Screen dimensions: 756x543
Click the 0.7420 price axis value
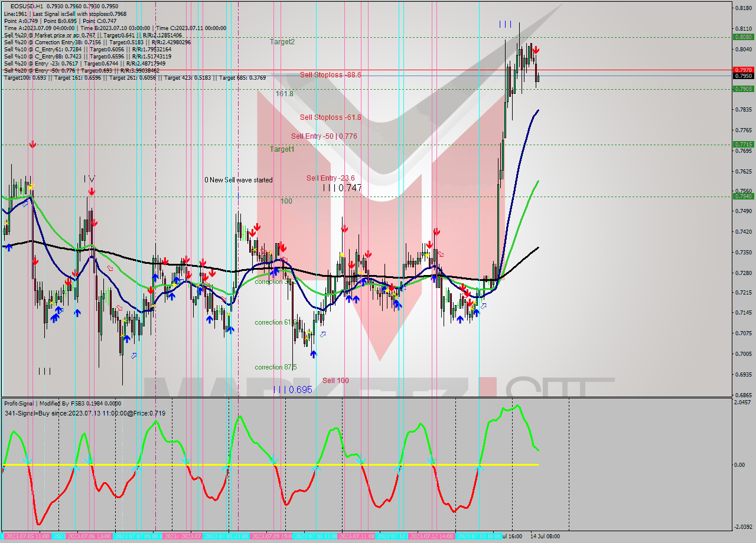tap(743, 232)
